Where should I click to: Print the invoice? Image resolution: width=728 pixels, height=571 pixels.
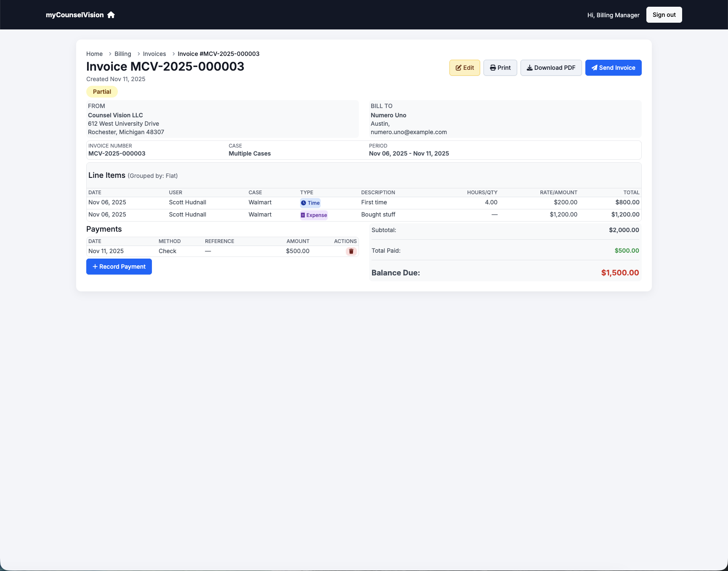tap(500, 68)
